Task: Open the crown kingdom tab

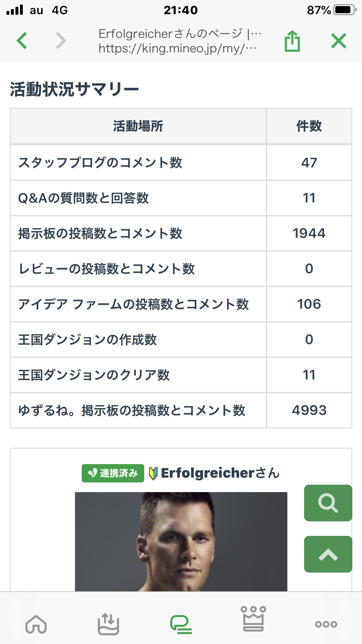Action: (x=253, y=619)
